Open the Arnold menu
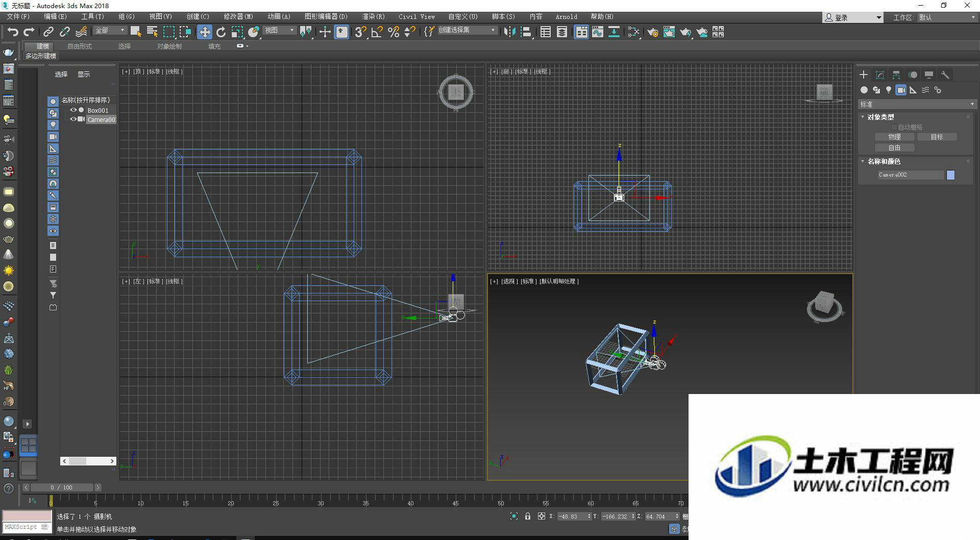Image resolution: width=980 pixels, height=540 pixels. 567,17
